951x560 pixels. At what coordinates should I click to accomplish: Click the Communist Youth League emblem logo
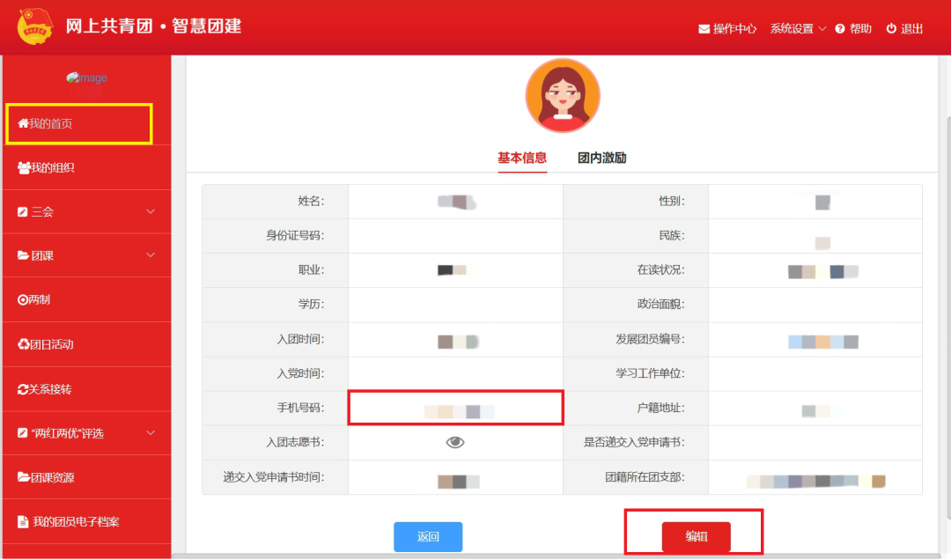coord(34,26)
